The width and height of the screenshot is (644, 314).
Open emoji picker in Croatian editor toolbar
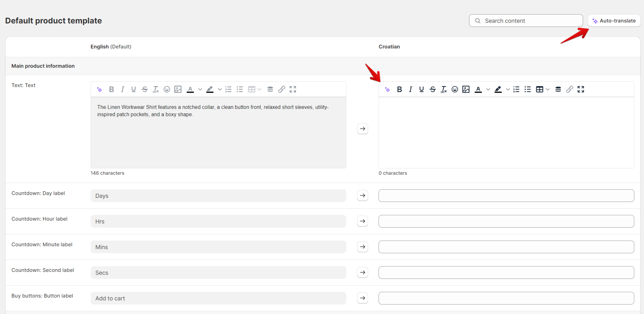[x=455, y=90]
